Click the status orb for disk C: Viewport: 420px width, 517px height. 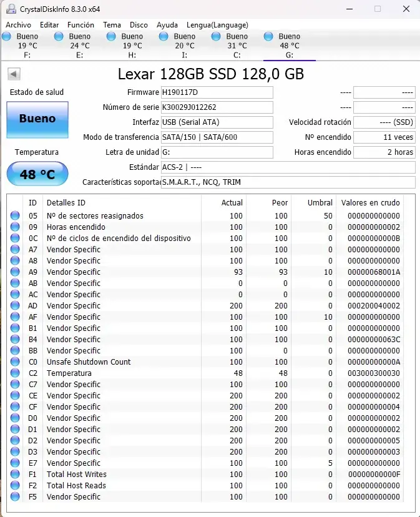216,36
